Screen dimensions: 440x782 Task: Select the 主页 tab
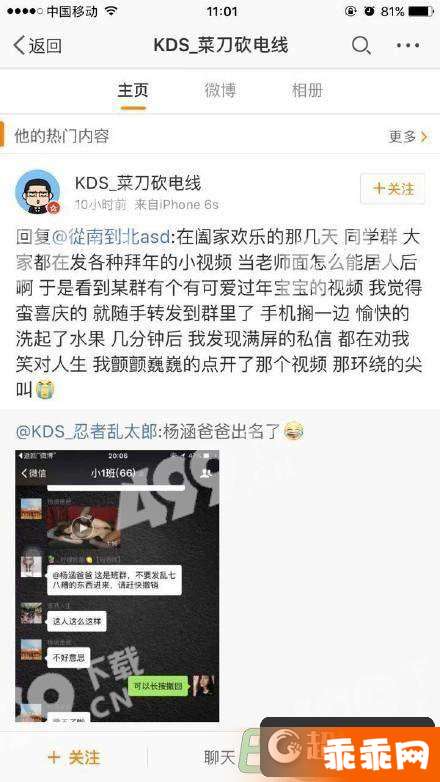(x=133, y=91)
